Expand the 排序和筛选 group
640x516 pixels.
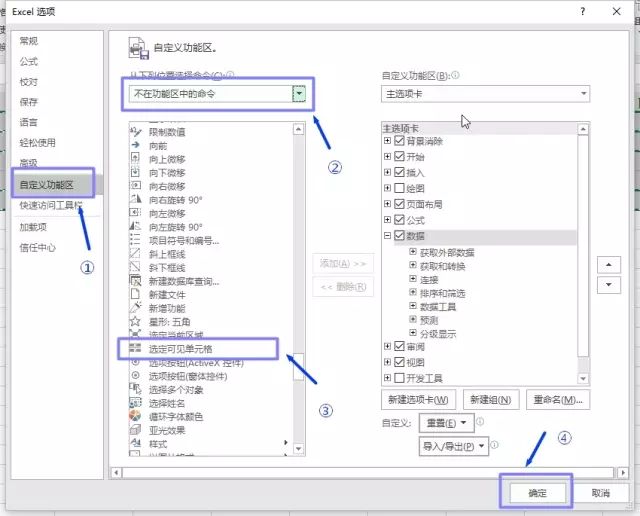coord(413,292)
